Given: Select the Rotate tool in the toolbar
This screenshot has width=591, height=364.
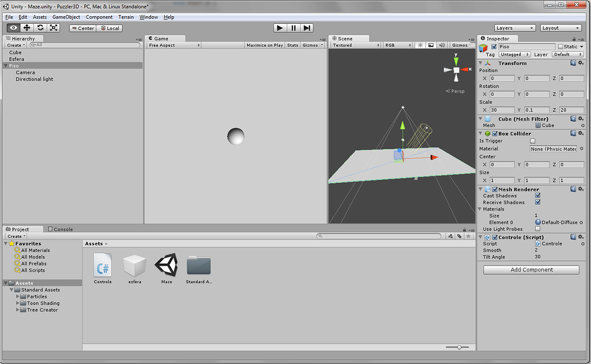Looking at the screenshot, I should 39,28.
